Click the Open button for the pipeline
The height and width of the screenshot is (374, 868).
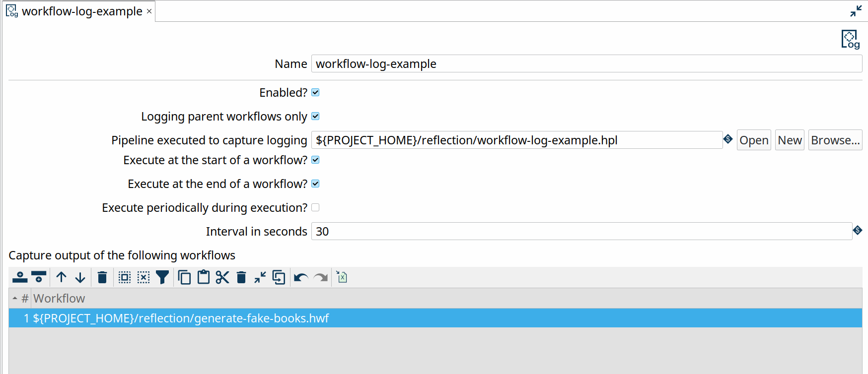[753, 140]
